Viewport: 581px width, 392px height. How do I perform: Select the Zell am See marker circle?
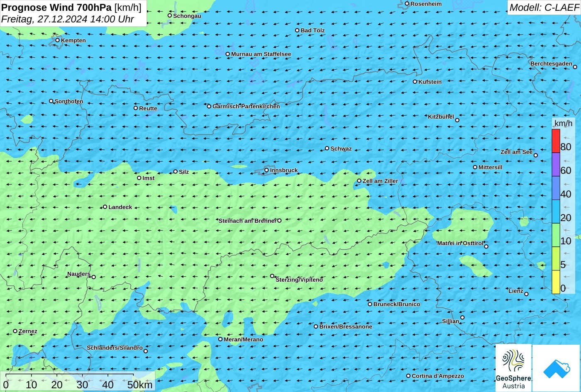[536, 156]
